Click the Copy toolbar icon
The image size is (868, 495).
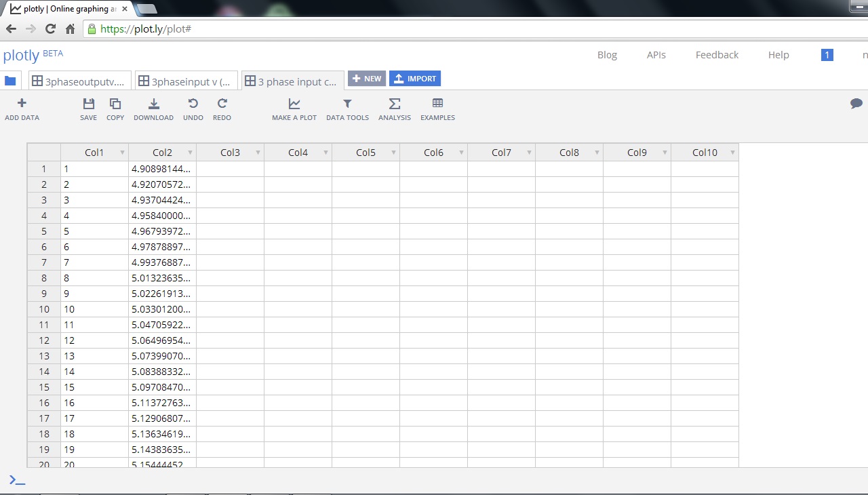click(115, 104)
